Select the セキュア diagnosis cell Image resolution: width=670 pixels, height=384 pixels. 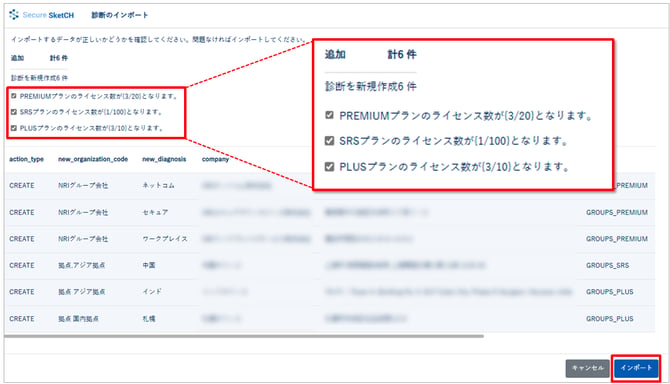pyautogui.click(x=155, y=212)
